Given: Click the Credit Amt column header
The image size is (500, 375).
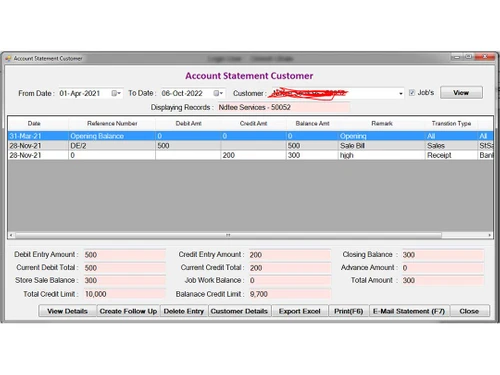Looking at the screenshot, I should click(x=253, y=123).
